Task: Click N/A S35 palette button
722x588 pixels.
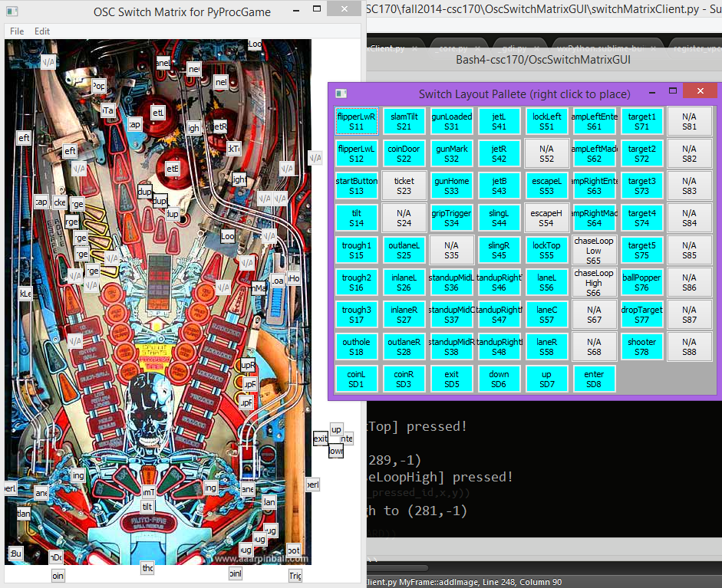Action: tap(452, 250)
